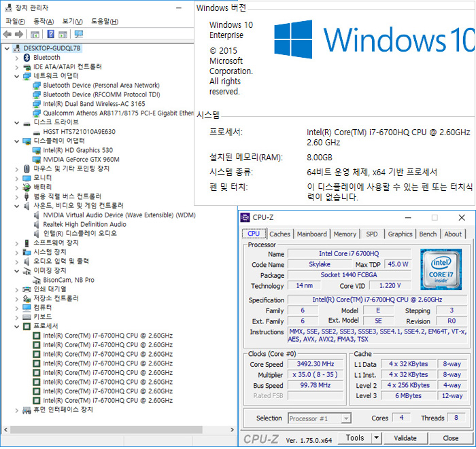Select 인텔(R) 디스플레이 오디오 device
Image resolution: width=476 pixels, height=449 pixels.
(x=80, y=234)
